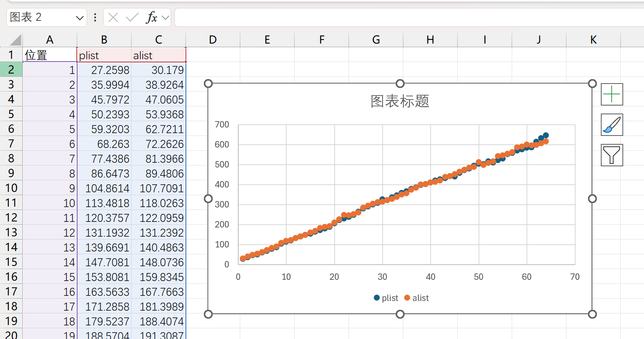This screenshot has width=644, height=339.
Task: Expand the Name Box dropdown arrow
Action: (80, 18)
